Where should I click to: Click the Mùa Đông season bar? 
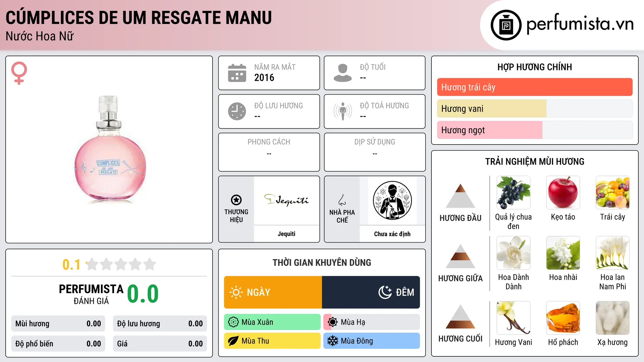(x=372, y=341)
